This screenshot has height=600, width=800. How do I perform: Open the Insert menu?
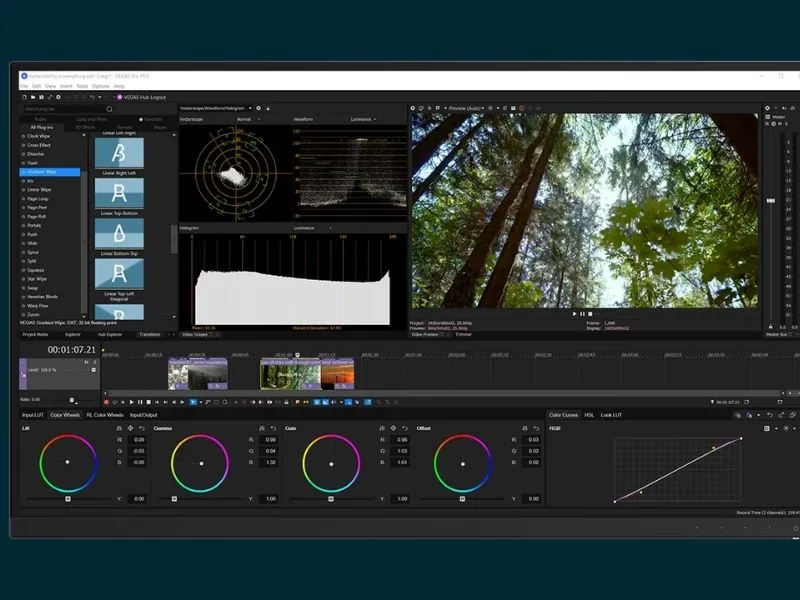point(66,86)
